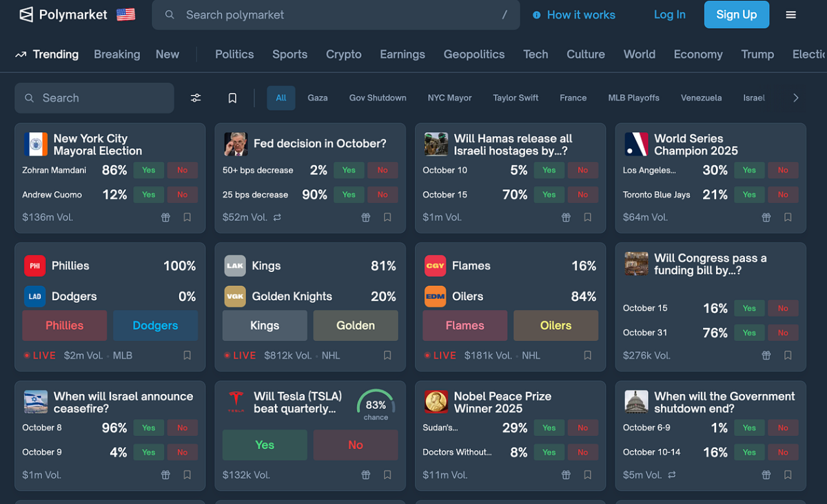Switch to the Breaking tab

pyautogui.click(x=116, y=54)
